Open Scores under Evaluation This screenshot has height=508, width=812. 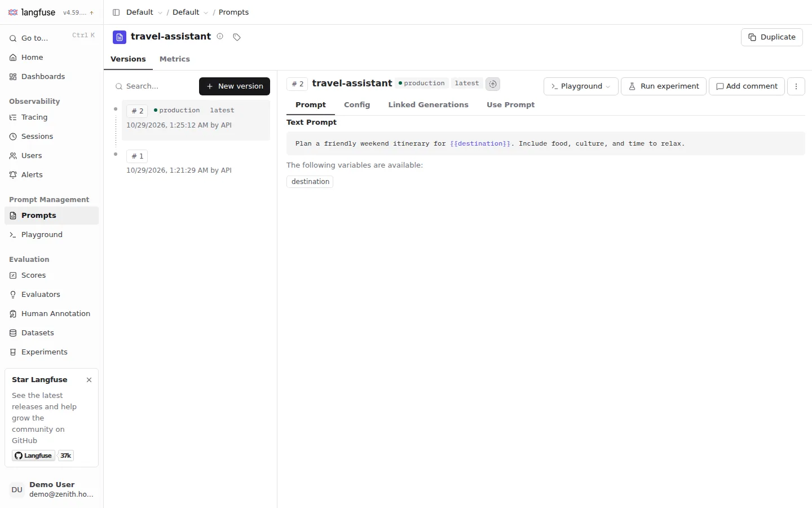tap(52, 275)
